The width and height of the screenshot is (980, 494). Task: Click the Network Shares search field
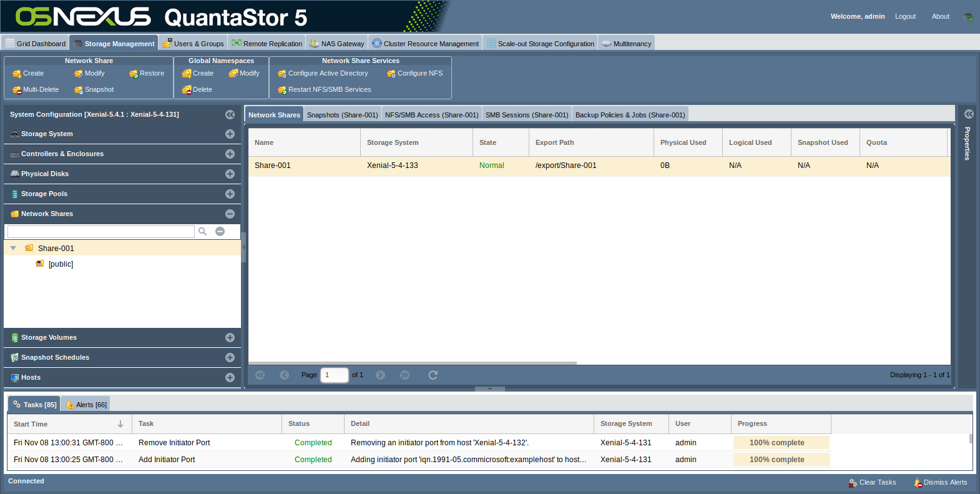[101, 232]
